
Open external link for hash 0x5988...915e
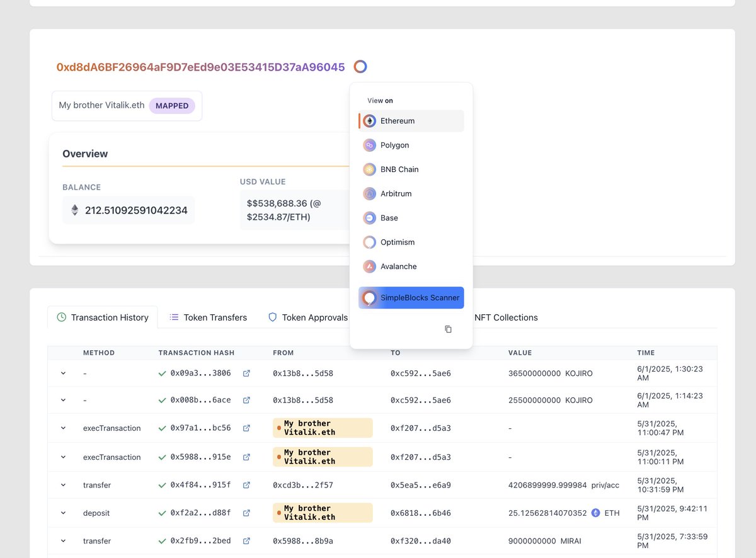tap(246, 457)
